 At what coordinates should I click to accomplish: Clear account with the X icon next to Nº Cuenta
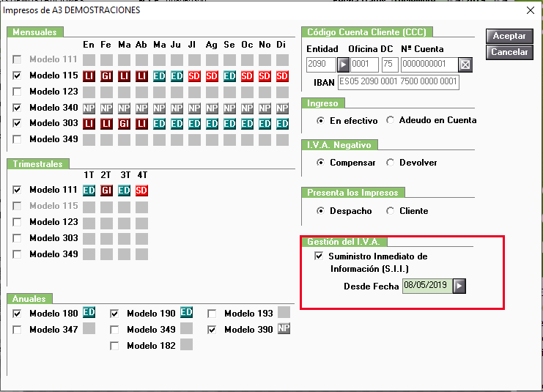pos(465,64)
